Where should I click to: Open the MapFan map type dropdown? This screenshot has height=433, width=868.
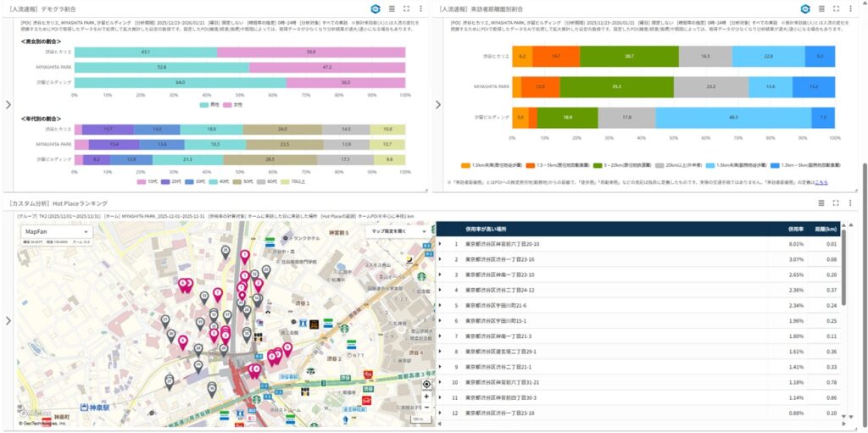coord(47,231)
